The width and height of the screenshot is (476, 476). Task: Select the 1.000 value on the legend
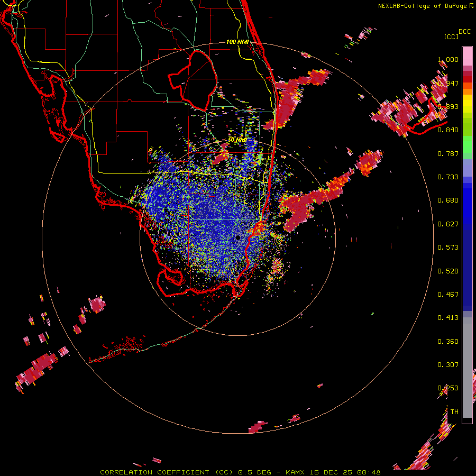pyautogui.click(x=448, y=59)
